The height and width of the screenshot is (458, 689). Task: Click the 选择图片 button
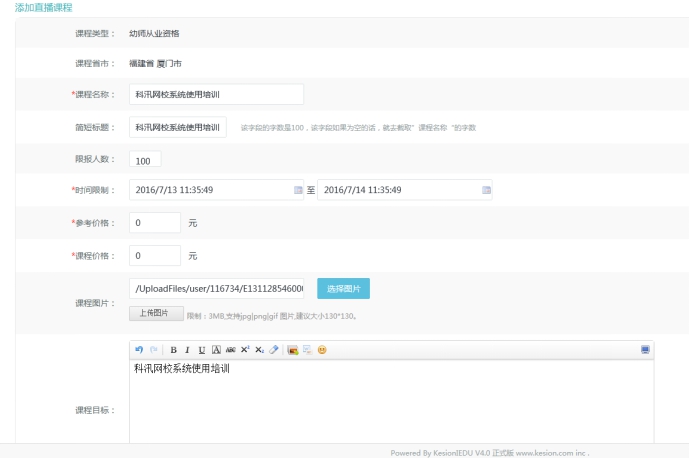pos(343,289)
